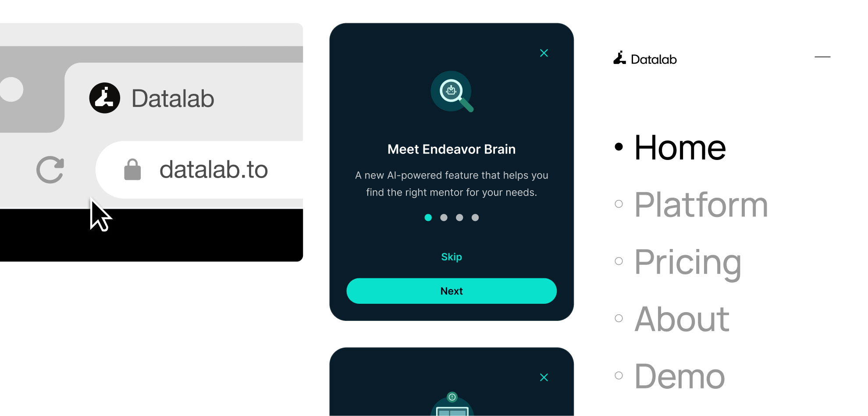
Task: Skip the onboarding tour
Action: [x=452, y=257]
